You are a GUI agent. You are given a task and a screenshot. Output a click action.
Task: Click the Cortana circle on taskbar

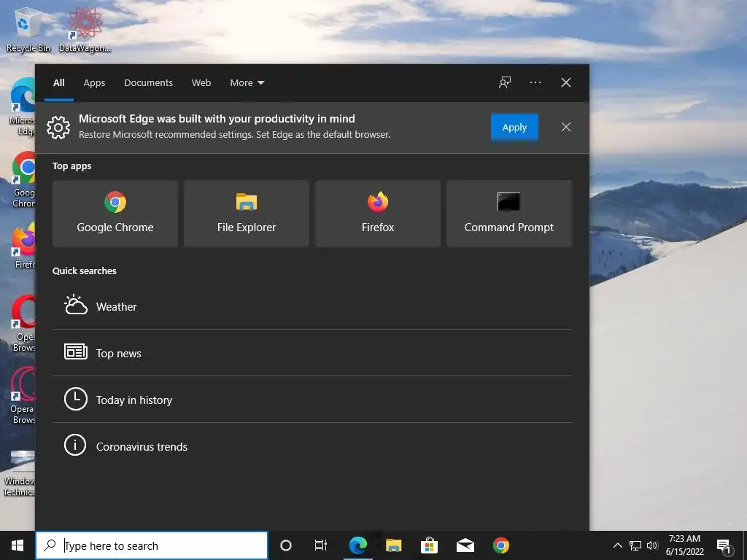tap(286, 545)
